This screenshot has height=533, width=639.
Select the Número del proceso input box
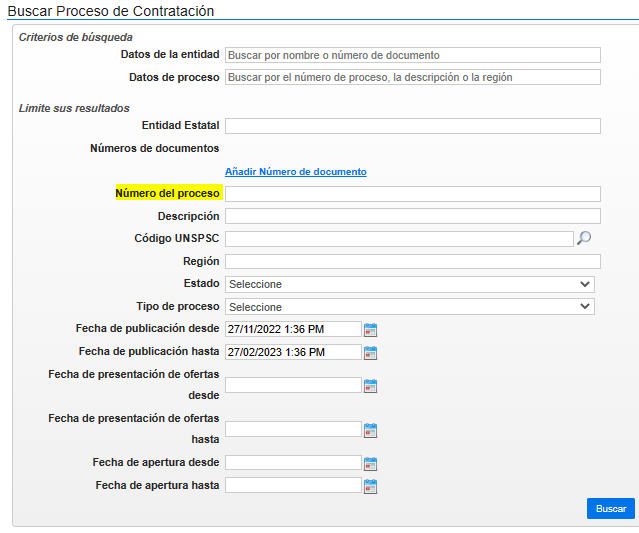coord(412,194)
